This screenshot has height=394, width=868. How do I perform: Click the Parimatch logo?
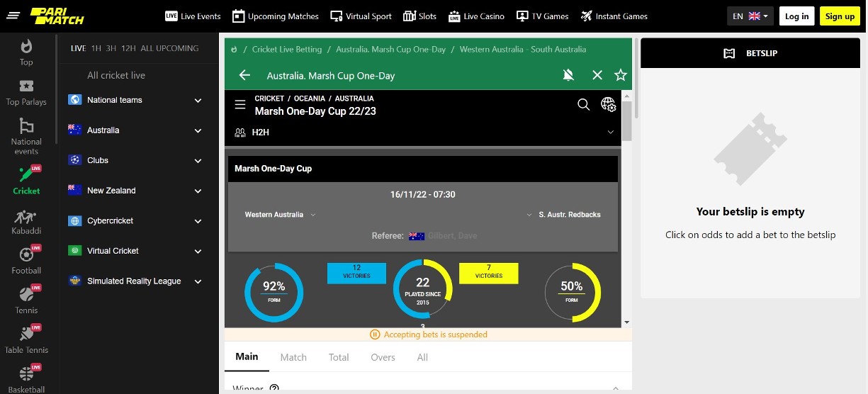click(56, 16)
